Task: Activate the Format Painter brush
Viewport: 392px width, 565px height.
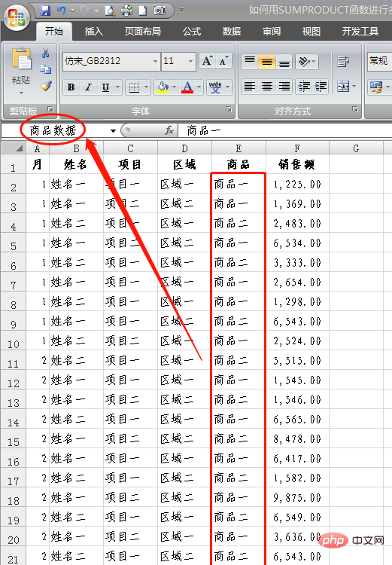Action: (x=46, y=85)
